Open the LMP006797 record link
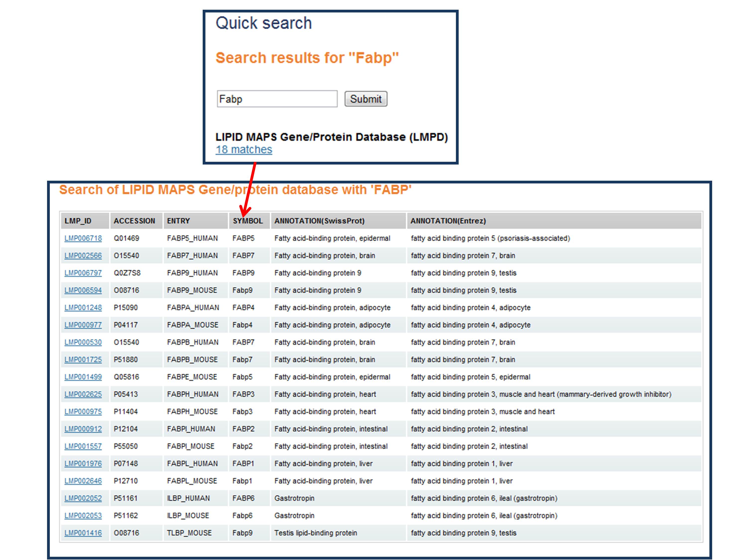The image size is (747, 560). click(x=83, y=273)
